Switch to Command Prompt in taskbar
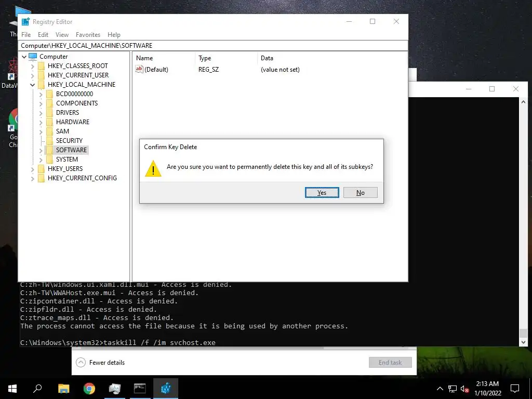 point(140,389)
